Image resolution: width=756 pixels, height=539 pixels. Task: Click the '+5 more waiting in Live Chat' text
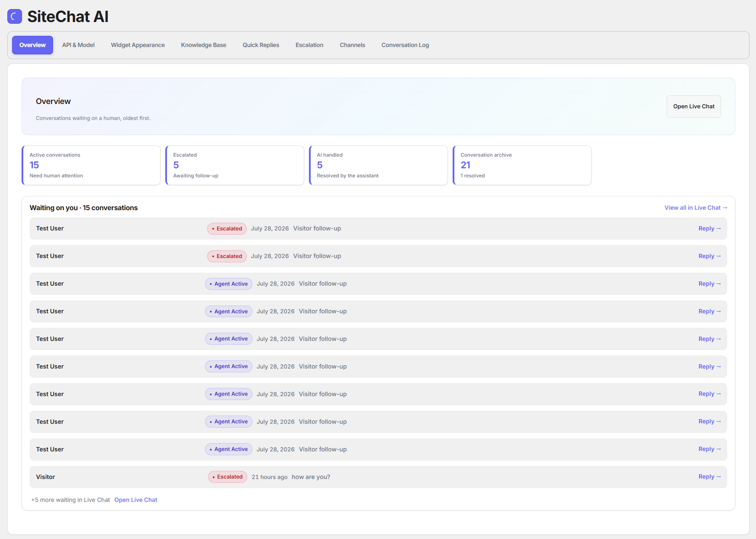70,500
